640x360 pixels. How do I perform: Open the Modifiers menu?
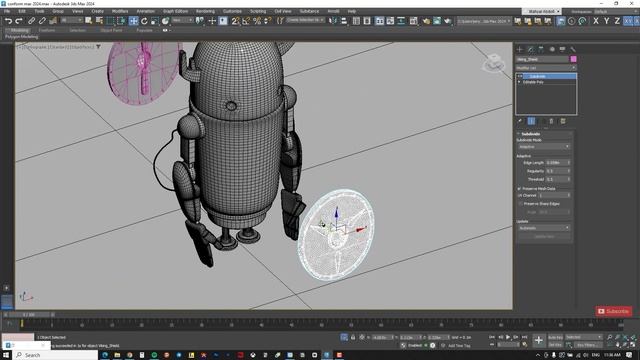pos(120,11)
